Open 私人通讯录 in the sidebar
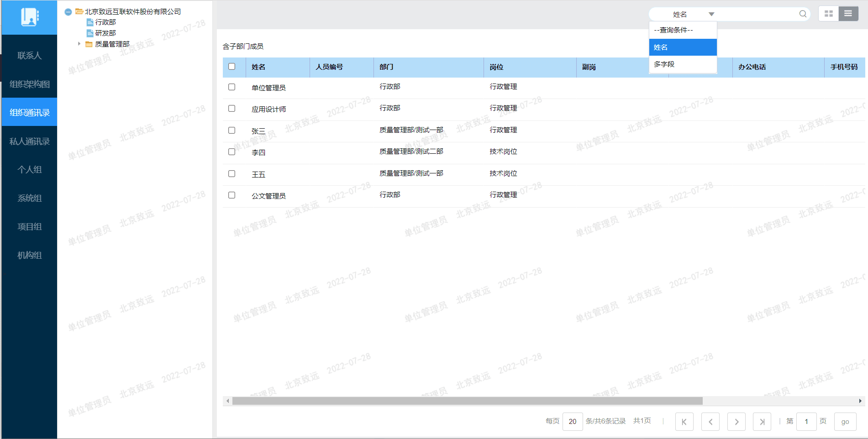The height and width of the screenshot is (439, 868). [29, 141]
